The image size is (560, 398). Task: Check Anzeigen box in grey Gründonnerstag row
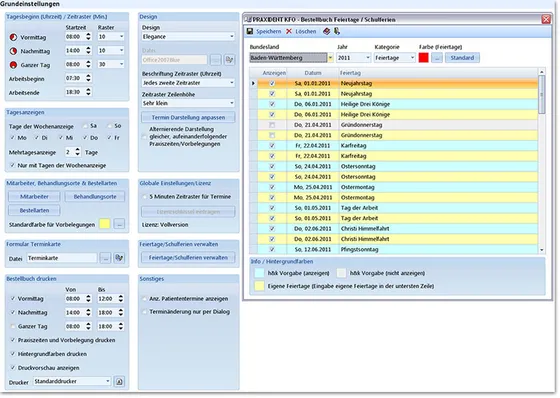coord(272,125)
